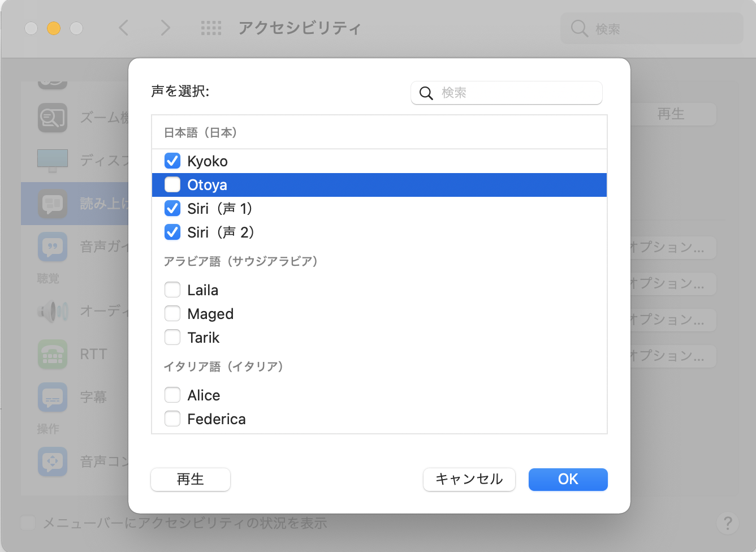Viewport: 756px width, 552px height.
Task: Confirm voice selection with OK
Action: (x=568, y=480)
